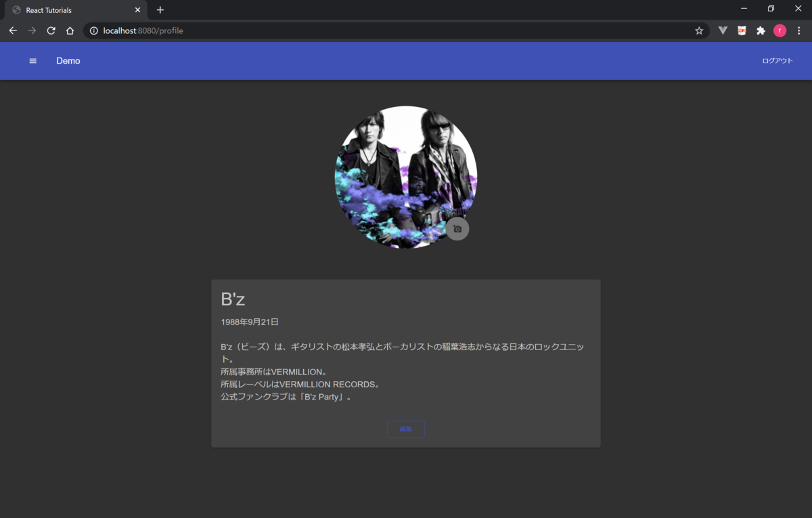Click the line 所属レーベルはVERMILLION RECORDS。
Screen dimensions: 812x518
pyautogui.click(x=300, y=384)
